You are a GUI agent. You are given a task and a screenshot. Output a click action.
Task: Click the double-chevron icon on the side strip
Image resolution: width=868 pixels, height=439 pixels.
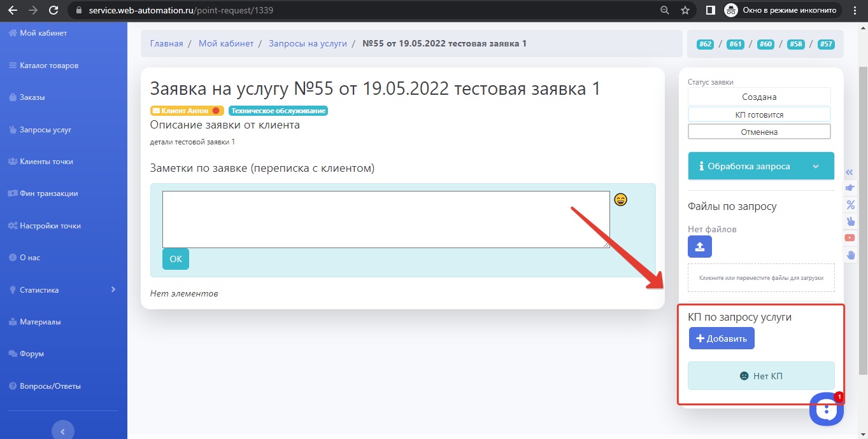pyautogui.click(x=850, y=172)
